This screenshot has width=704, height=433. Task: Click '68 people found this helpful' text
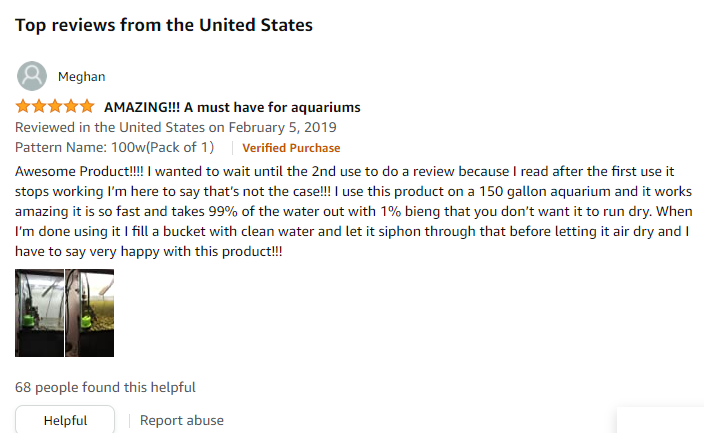click(105, 387)
